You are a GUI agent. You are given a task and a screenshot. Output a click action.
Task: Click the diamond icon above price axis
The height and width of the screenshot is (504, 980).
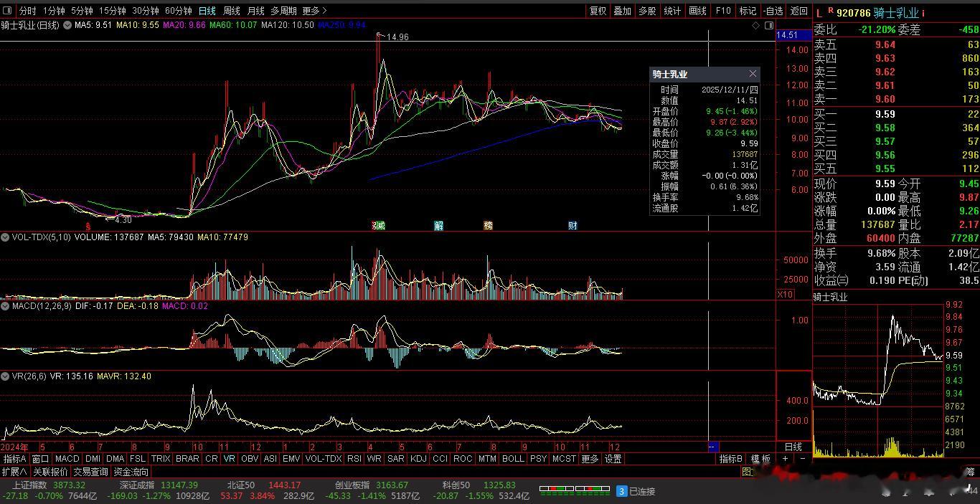pyautogui.click(x=755, y=25)
